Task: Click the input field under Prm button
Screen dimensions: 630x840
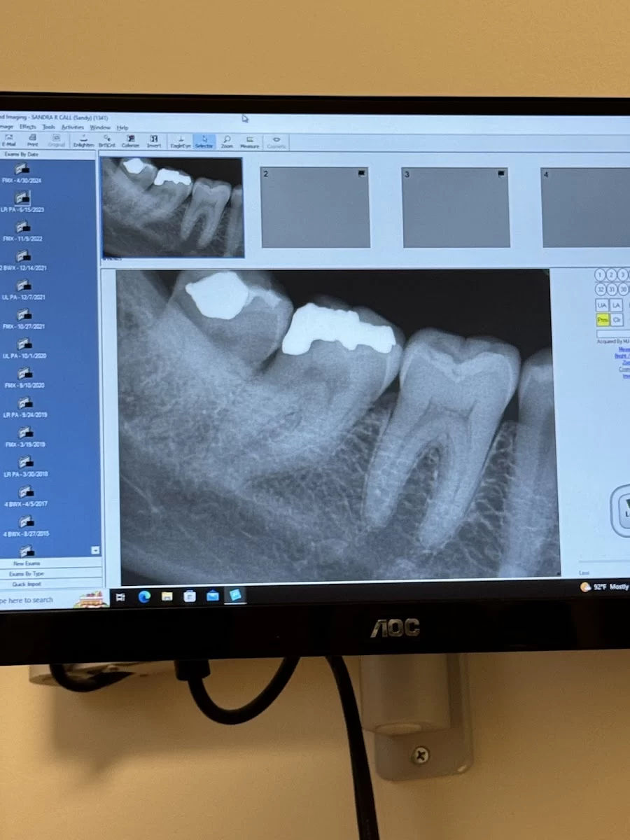Action: pos(612,334)
